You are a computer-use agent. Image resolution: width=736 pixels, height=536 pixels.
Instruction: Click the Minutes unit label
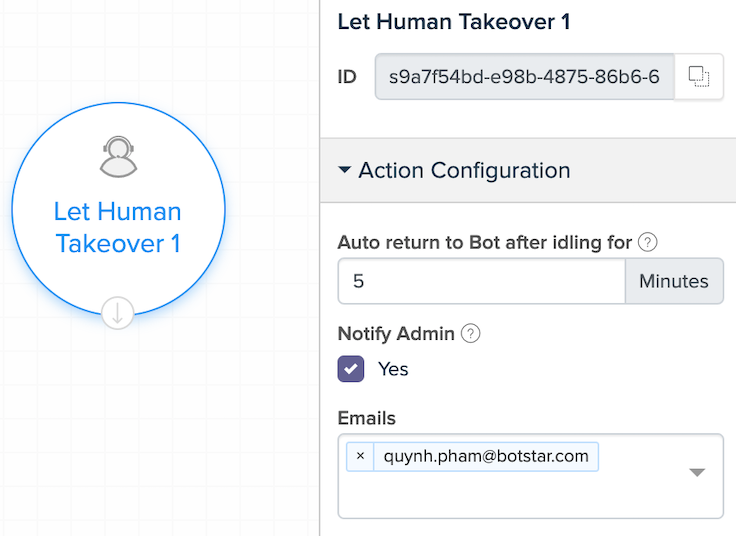click(674, 281)
